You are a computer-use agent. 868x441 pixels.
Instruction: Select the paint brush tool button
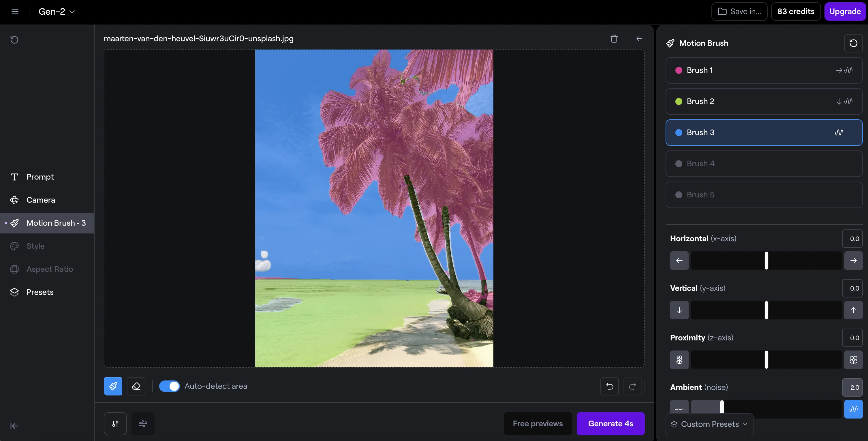tap(113, 386)
